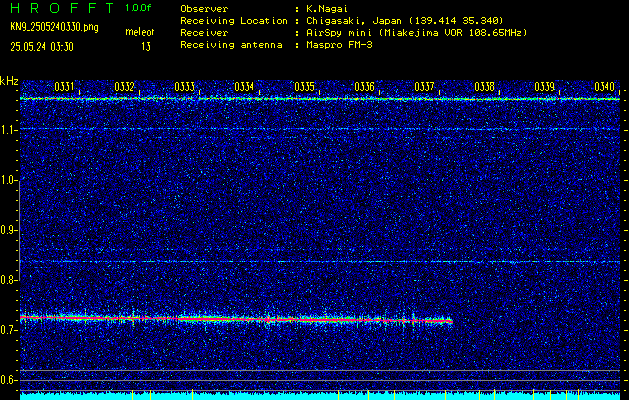The width and height of the screenshot is (629, 400).
Task: Click the 0340 time marker
Action: 605,87
